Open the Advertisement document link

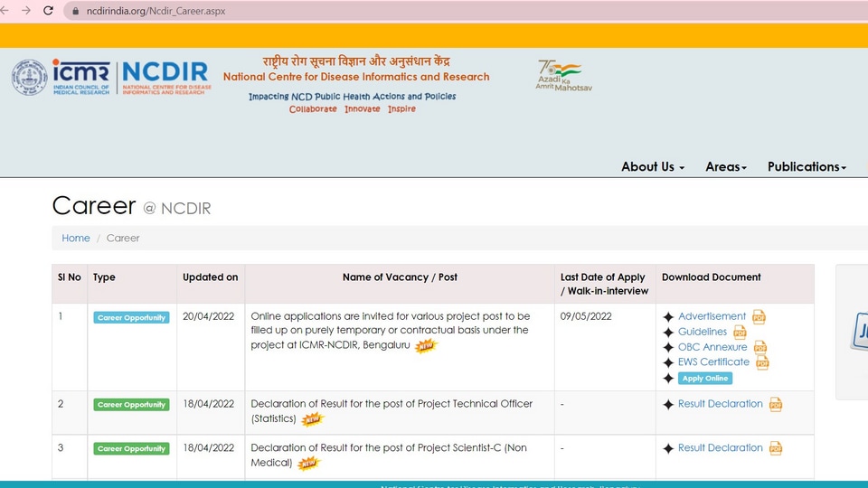pyautogui.click(x=712, y=316)
